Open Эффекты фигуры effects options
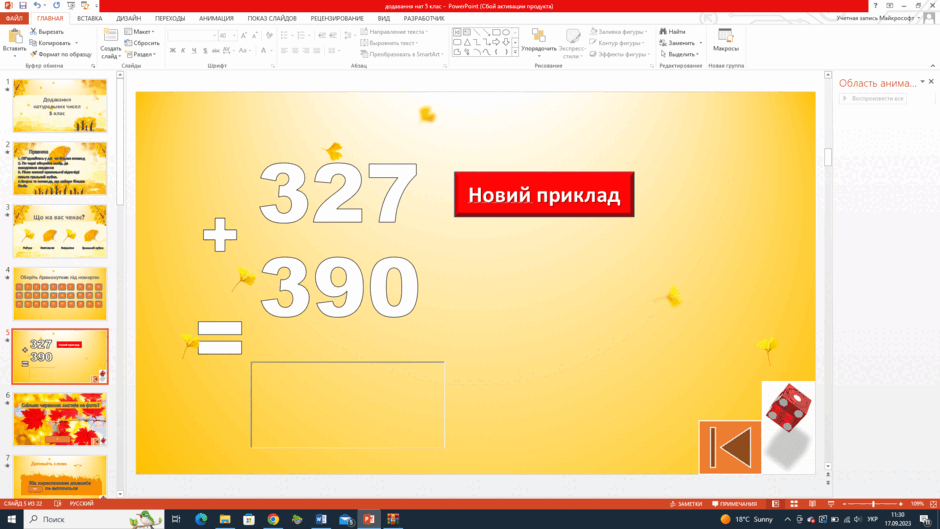 point(620,54)
